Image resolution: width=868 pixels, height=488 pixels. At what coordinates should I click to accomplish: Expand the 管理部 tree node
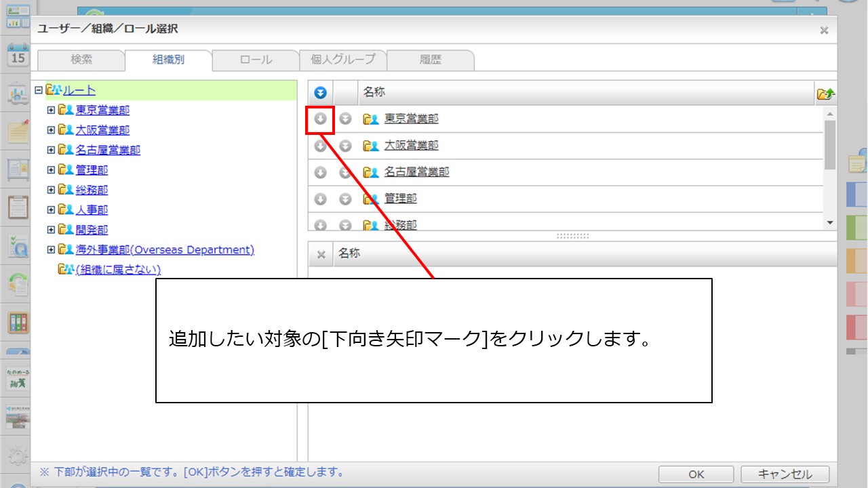coord(51,169)
